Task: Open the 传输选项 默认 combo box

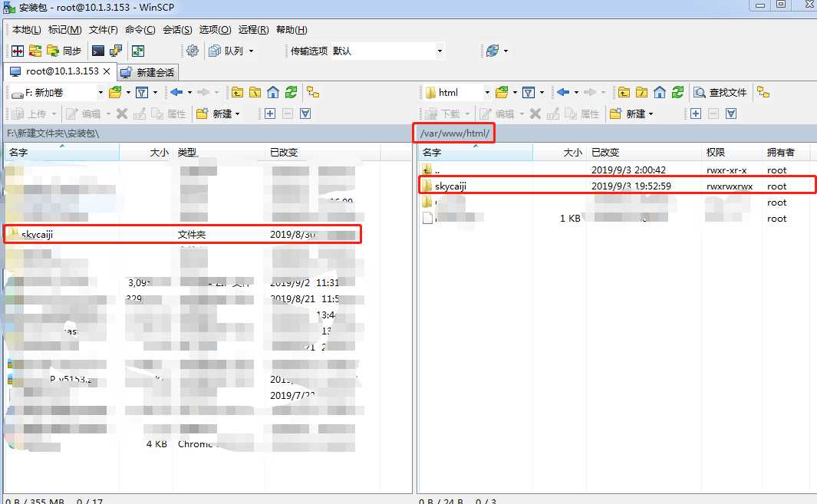Action: (387, 51)
